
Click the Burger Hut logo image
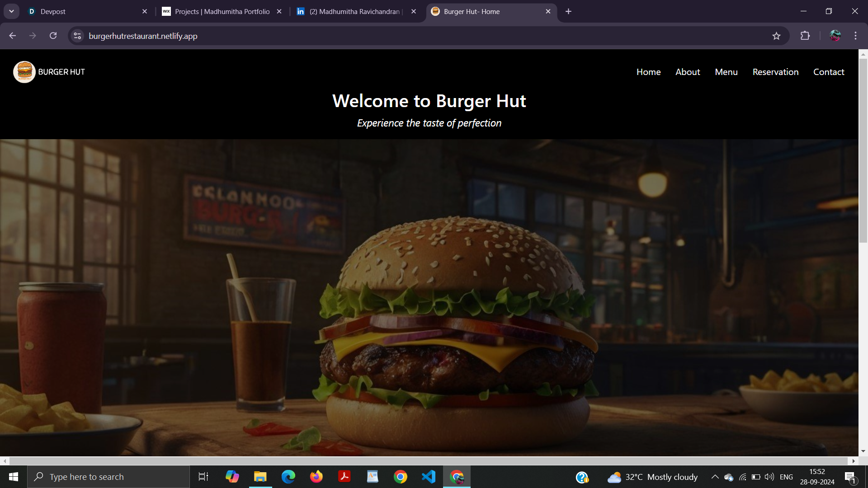(x=24, y=72)
